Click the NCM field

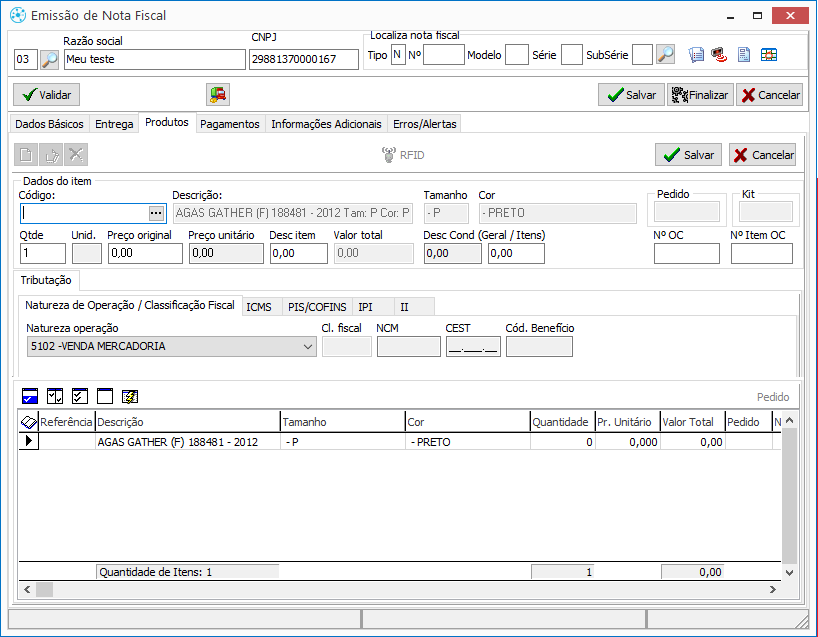tap(408, 346)
